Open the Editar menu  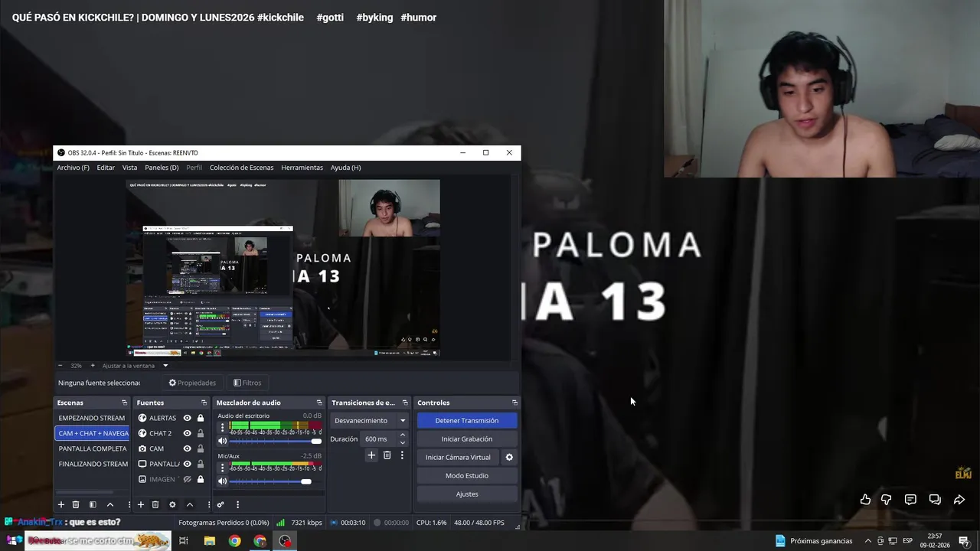coord(106,168)
